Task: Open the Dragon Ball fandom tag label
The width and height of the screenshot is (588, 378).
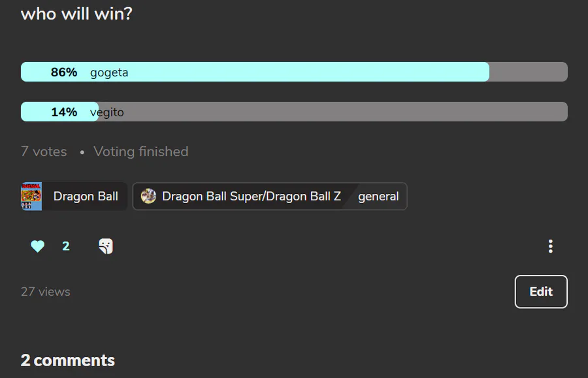Action: click(86, 197)
